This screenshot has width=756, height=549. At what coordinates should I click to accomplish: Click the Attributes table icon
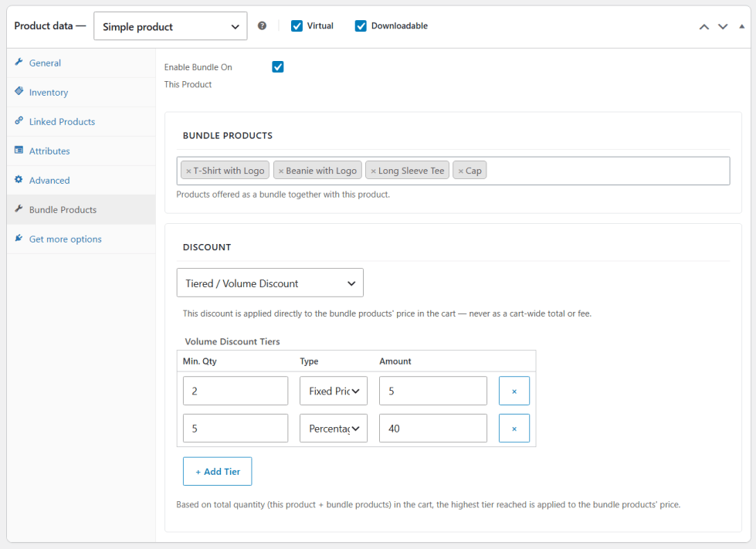pos(19,150)
